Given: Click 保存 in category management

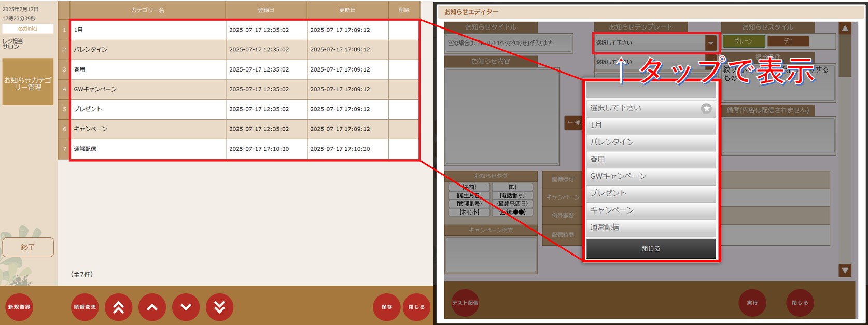Looking at the screenshot, I should point(387,307).
